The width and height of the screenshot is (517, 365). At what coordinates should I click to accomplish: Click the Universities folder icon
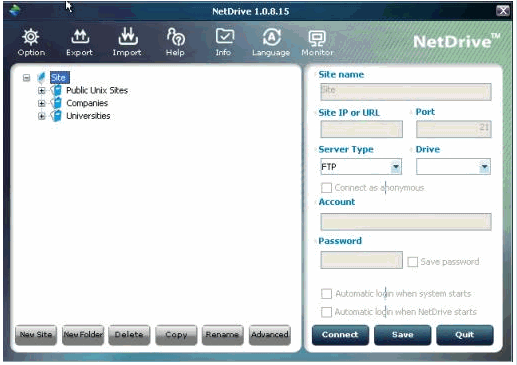56,116
